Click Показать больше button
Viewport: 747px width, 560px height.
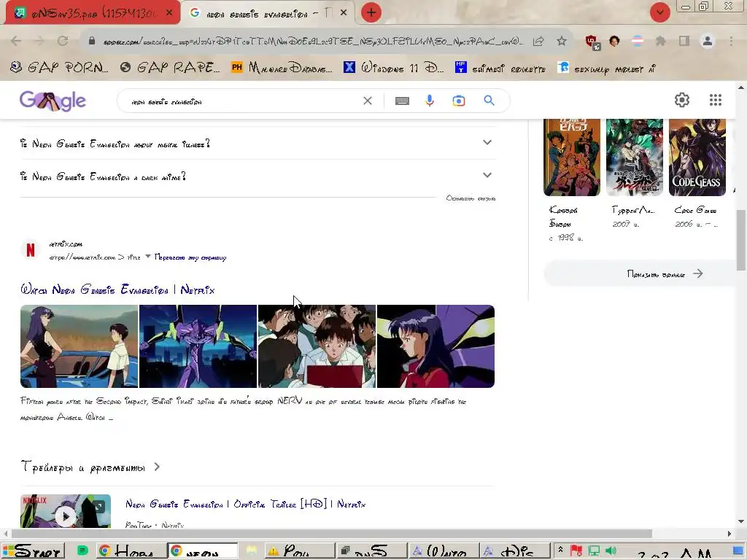point(640,274)
